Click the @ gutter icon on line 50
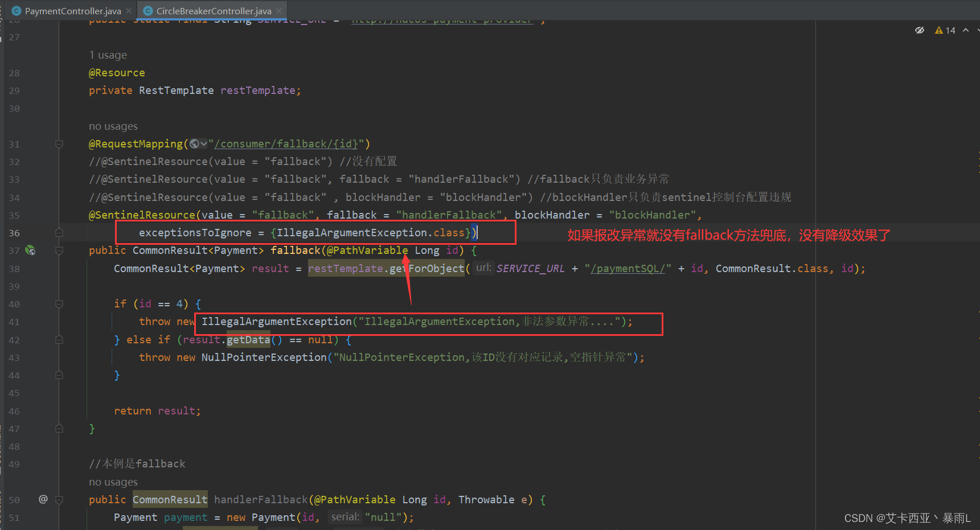This screenshot has height=530, width=980. [x=43, y=499]
